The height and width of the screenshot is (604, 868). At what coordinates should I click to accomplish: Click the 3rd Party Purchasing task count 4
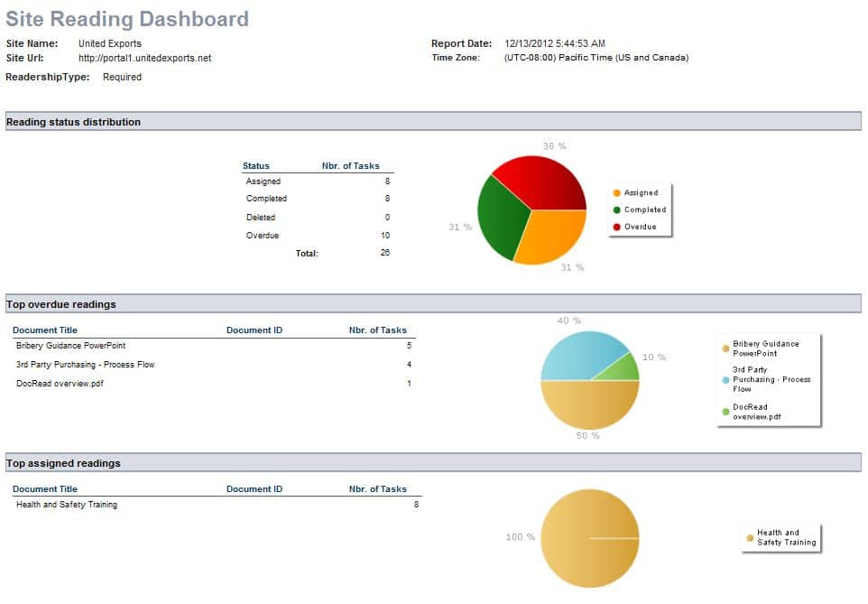click(409, 365)
